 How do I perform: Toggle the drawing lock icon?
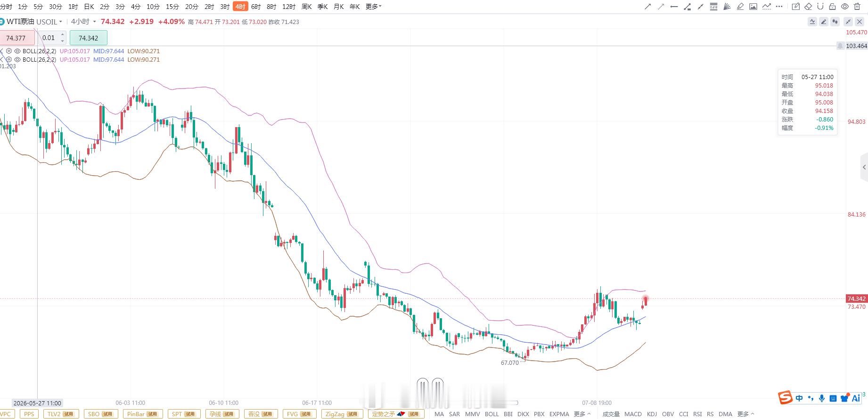tap(832, 7)
